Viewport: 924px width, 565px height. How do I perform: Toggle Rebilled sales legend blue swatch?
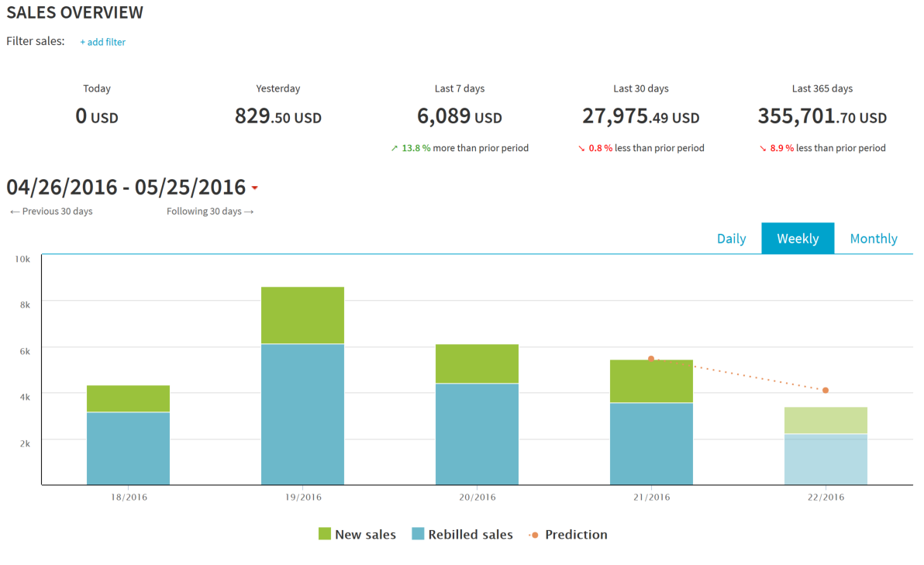(418, 534)
